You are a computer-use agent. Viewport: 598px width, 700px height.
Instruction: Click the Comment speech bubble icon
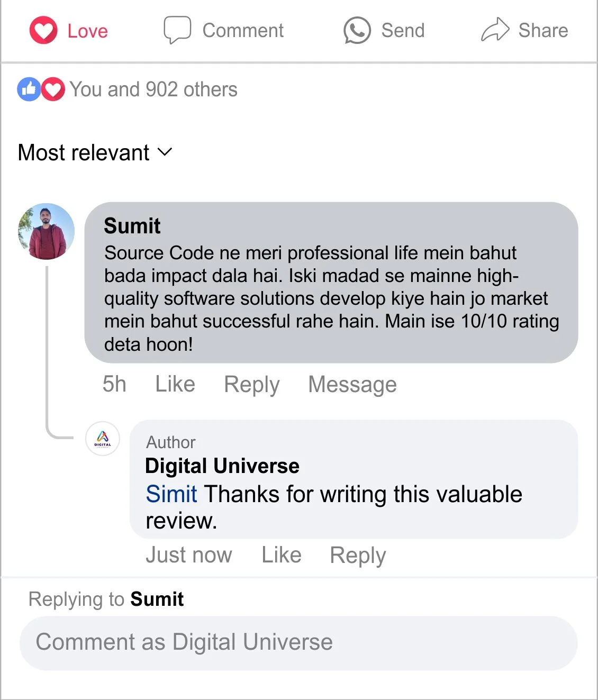coord(177,30)
